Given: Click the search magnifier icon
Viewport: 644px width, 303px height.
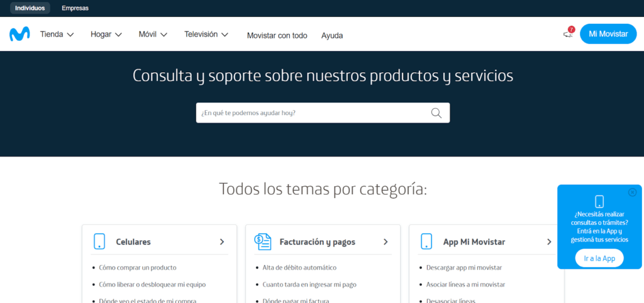Looking at the screenshot, I should (436, 113).
